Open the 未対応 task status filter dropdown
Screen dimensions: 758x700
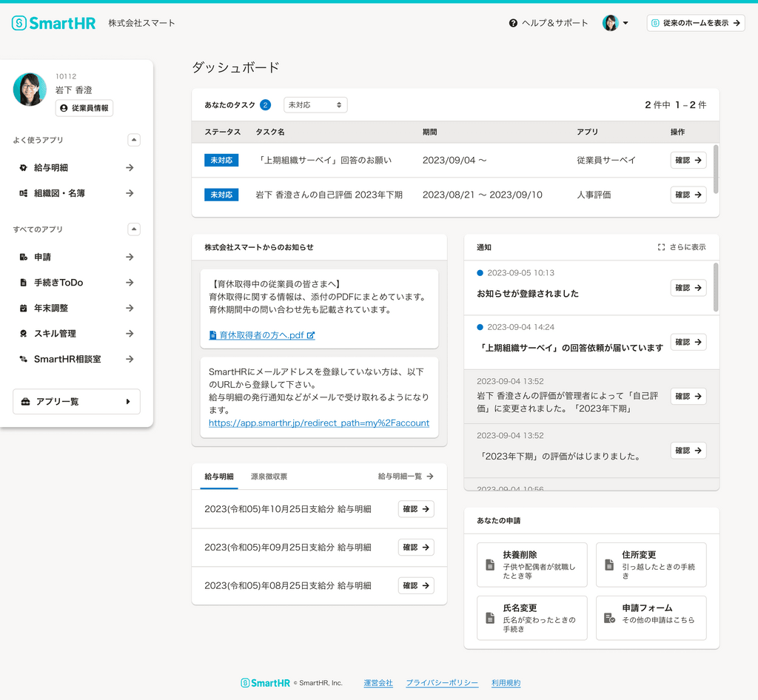point(315,104)
